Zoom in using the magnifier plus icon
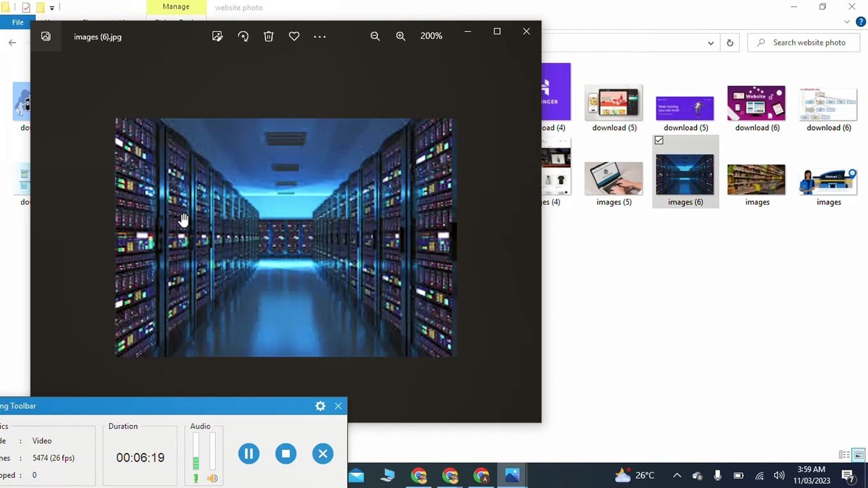Viewport: 868px width, 488px height. pyautogui.click(x=401, y=37)
